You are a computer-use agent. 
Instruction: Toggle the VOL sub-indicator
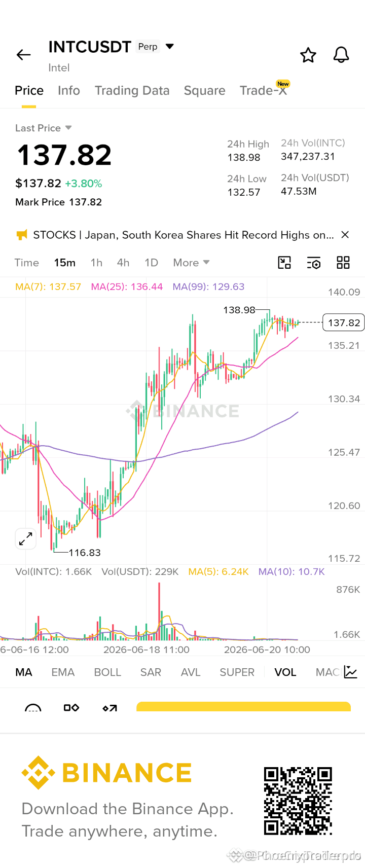285,672
